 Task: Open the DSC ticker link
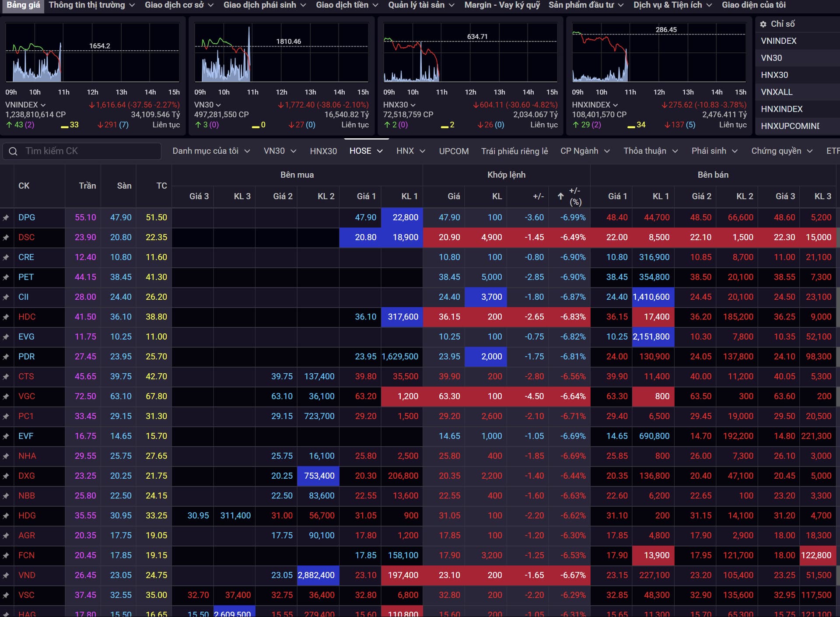tap(26, 237)
